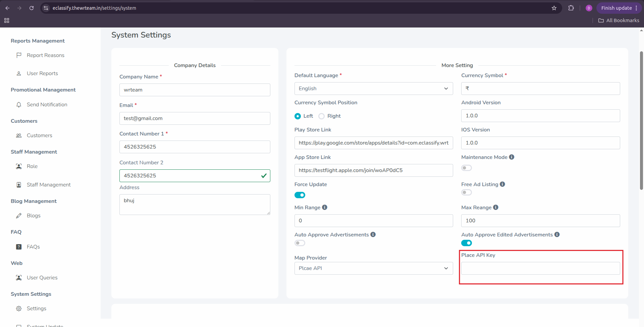The width and height of the screenshot is (644, 327).
Task: Click the Min Range info icon
Action: 325,207
